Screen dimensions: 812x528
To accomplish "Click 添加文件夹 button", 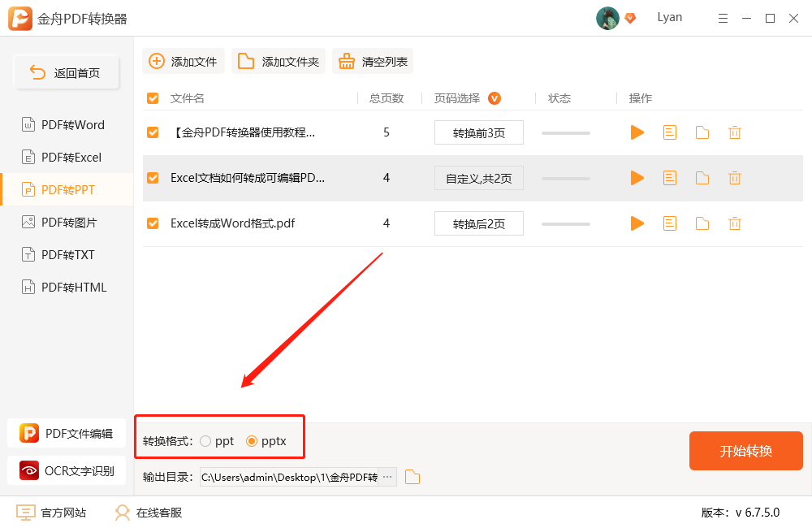I will coord(278,62).
